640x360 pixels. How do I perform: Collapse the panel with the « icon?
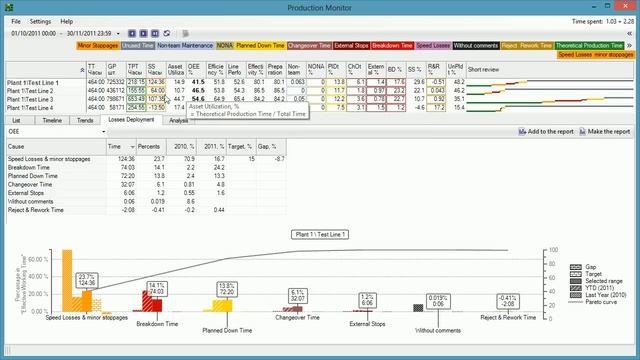pyautogui.click(x=629, y=33)
